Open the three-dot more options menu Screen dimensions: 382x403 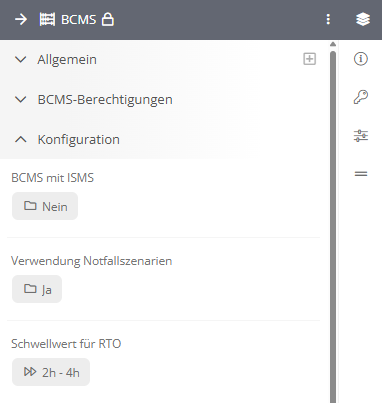[328, 19]
